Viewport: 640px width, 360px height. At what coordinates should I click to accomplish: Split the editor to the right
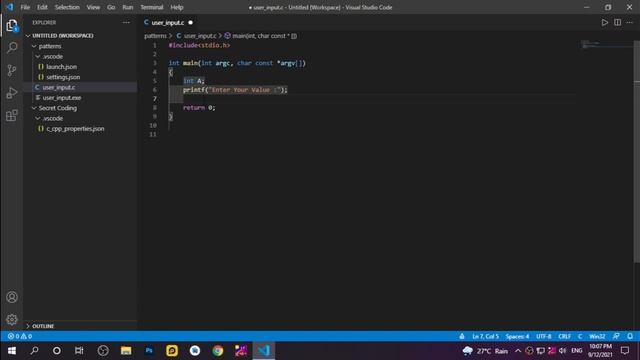618,22
